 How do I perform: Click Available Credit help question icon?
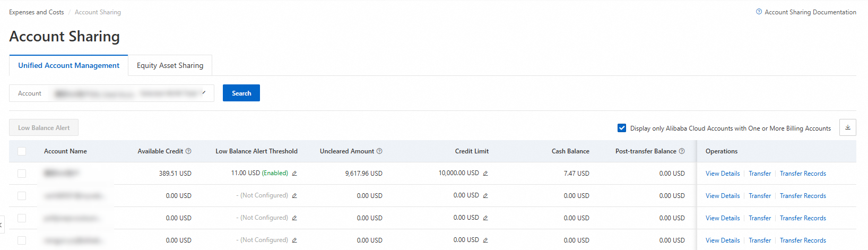tap(188, 151)
